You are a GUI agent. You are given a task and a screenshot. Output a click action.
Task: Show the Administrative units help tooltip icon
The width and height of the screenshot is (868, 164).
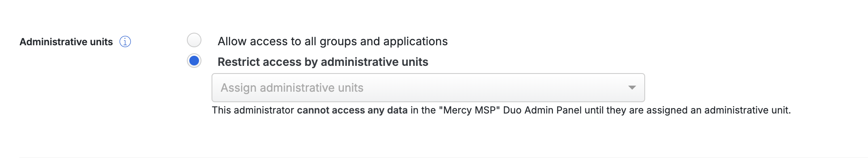click(125, 42)
